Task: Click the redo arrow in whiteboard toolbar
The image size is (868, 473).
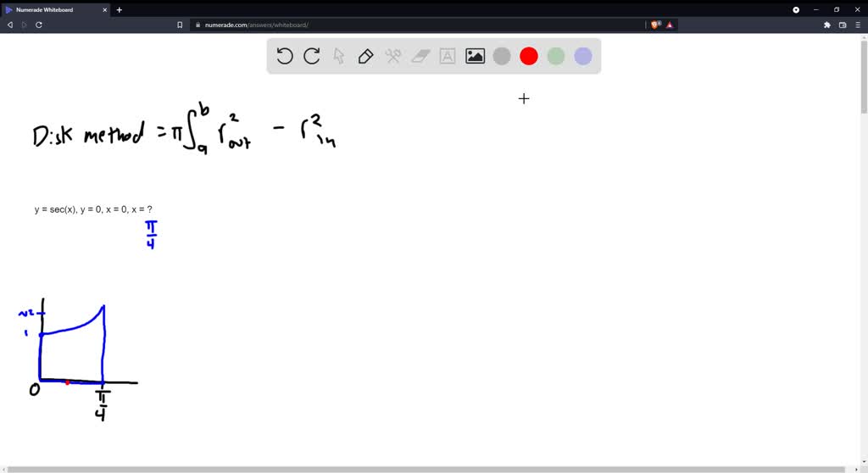Action: (x=312, y=57)
